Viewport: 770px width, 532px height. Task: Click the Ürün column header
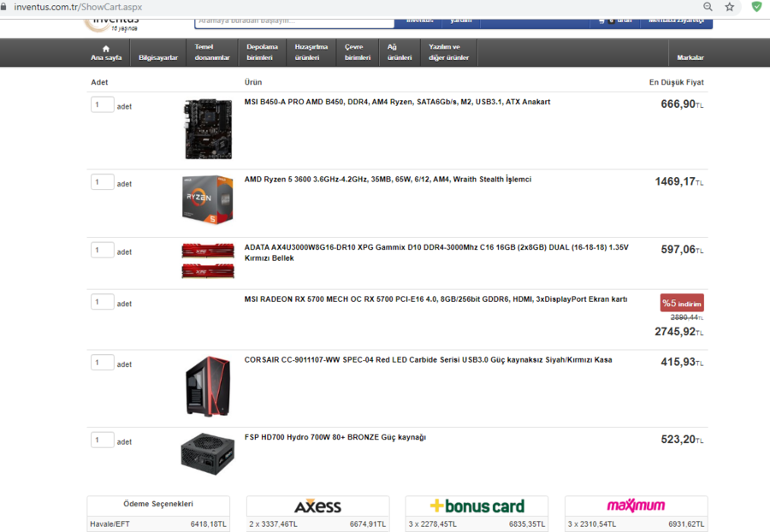pyautogui.click(x=253, y=82)
